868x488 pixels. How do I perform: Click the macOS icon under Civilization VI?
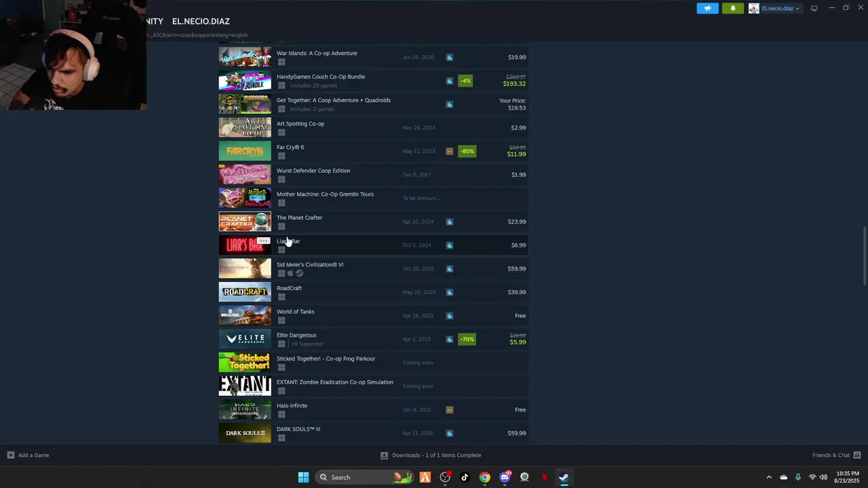coord(290,273)
